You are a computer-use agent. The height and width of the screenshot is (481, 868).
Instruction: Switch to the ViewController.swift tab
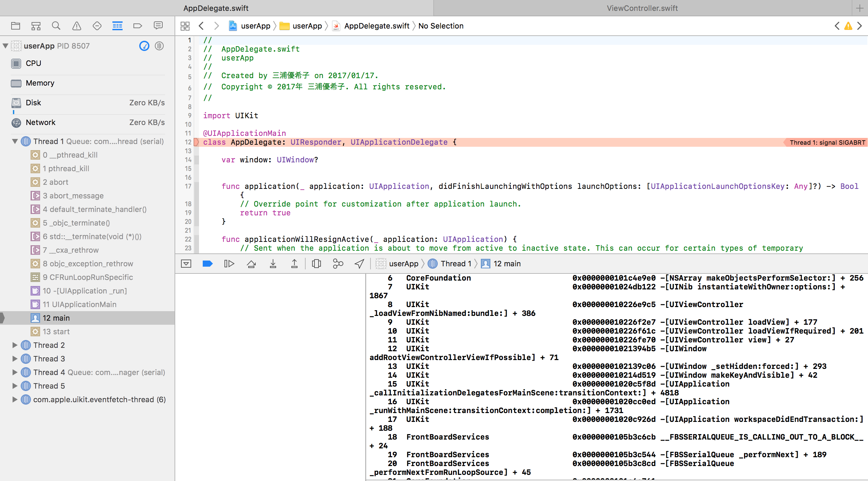[x=642, y=8]
